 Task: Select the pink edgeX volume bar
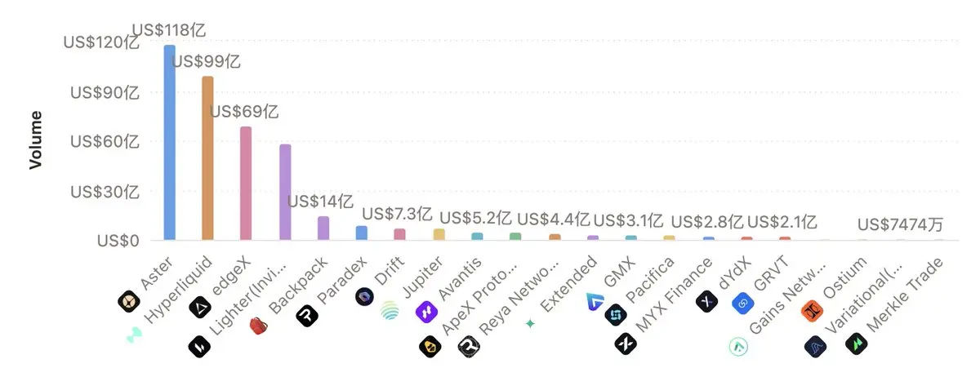246,184
